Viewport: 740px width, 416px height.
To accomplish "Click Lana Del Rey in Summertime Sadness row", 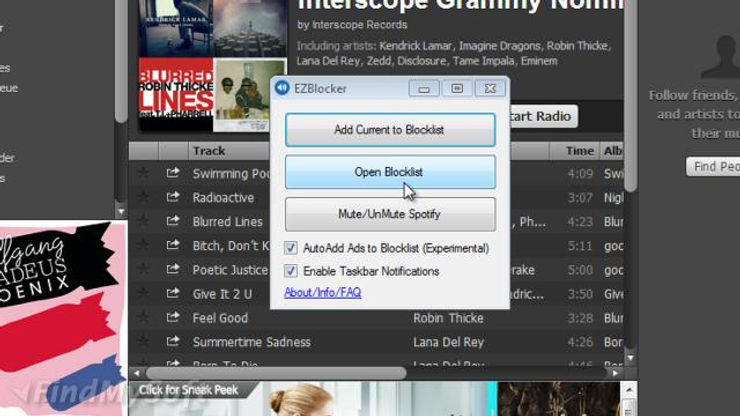I will click(x=448, y=342).
